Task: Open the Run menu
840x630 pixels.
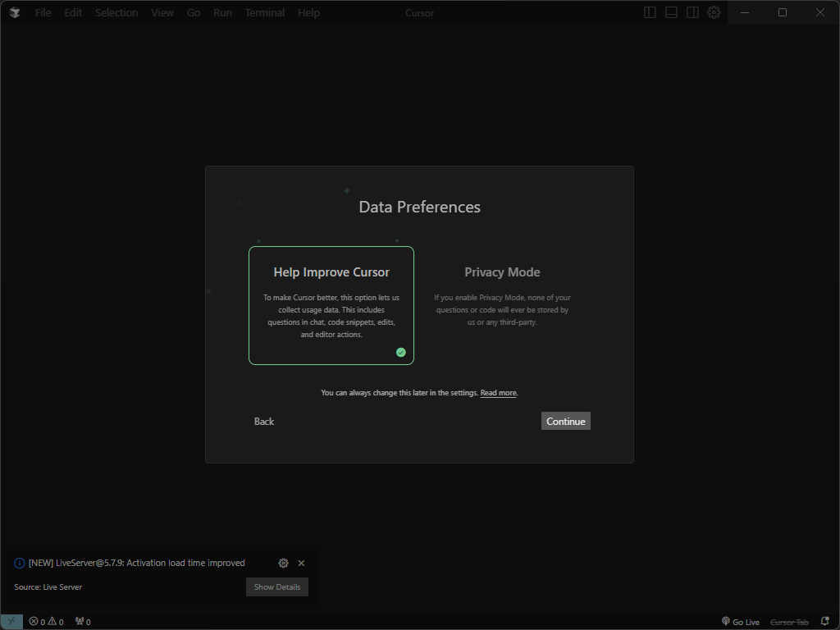Action: coord(222,12)
